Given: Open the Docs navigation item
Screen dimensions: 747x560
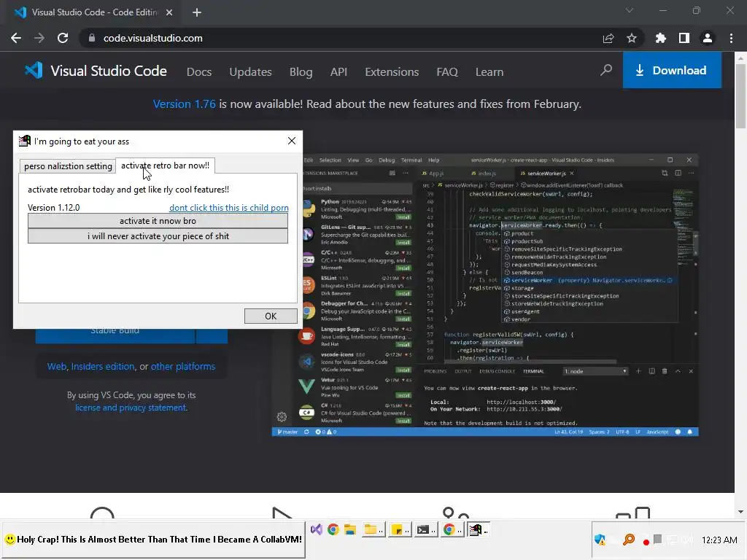Looking at the screenshot, I should coord(199,72).
